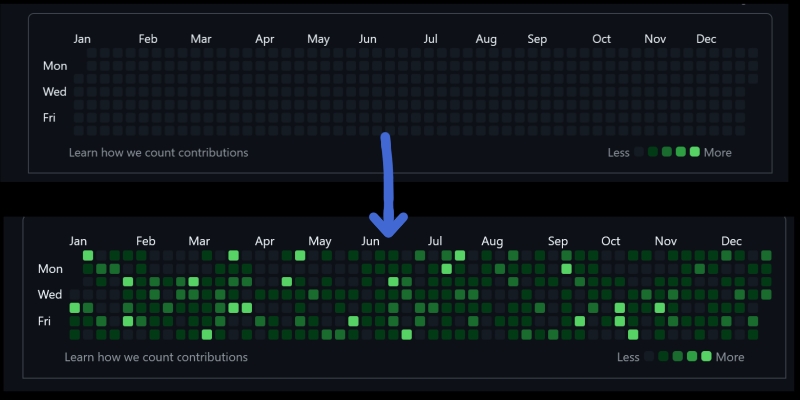Click the 'Less' legend label in the lower graph
Viewport: 800px width, 400px height.
pyautogui.click(x=628, y=357)
